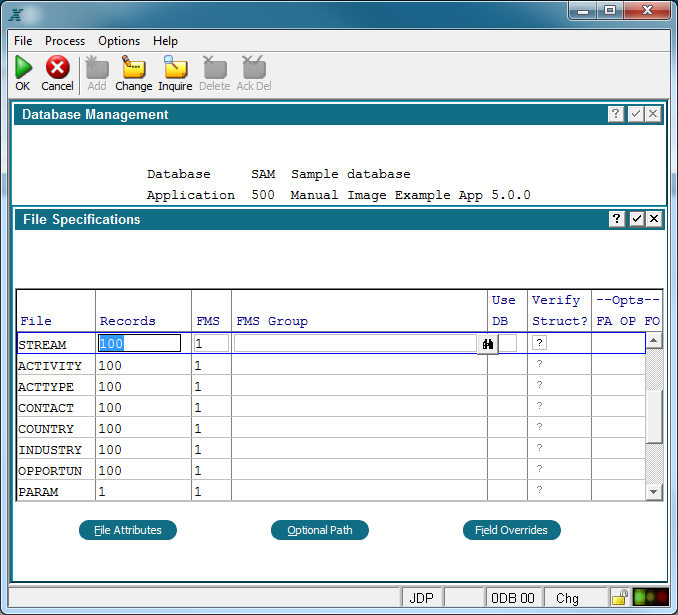Open the Options menu
The height and width of the screenshot is (615, 678).
click(x=119, y=41)
